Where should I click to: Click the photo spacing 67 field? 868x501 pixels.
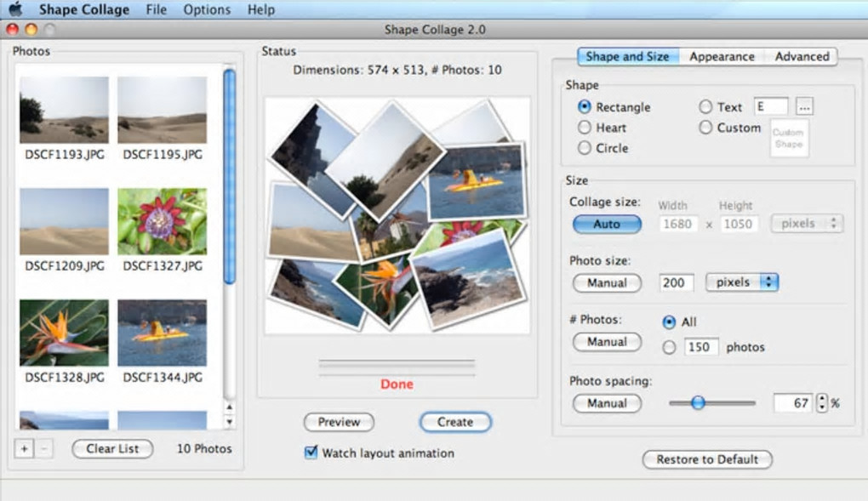click(794, 402)
